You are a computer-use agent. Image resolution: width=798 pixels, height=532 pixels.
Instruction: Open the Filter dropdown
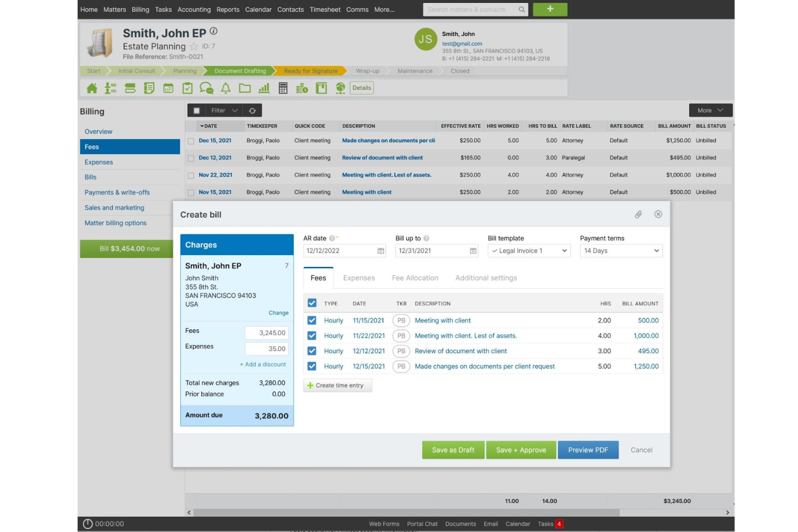(224, 110)
